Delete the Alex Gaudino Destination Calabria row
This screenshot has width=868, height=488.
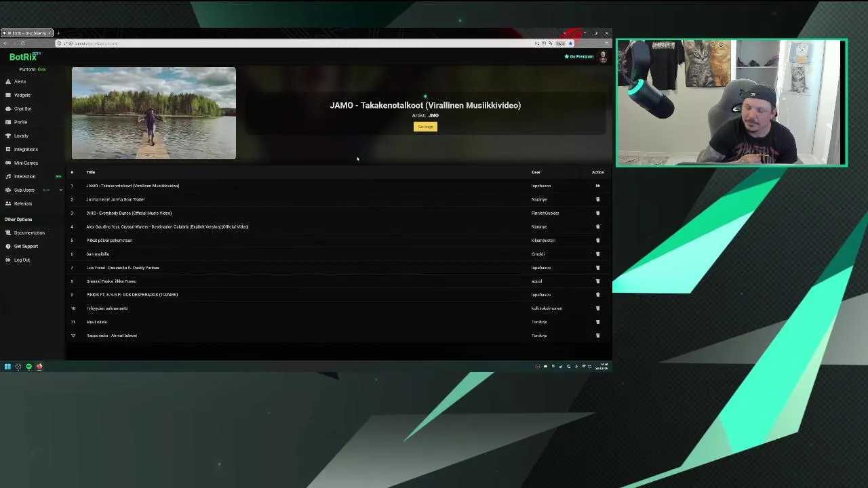(x=597, y=226)
